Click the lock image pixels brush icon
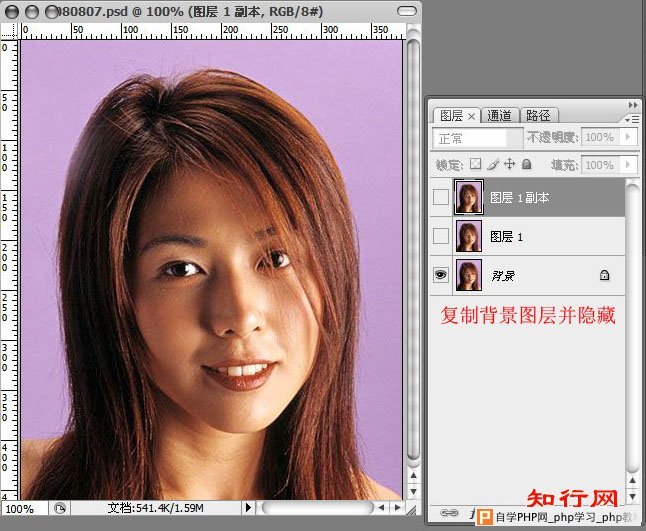The width and height of the screenshot is (646, 531). pos(493,164)
